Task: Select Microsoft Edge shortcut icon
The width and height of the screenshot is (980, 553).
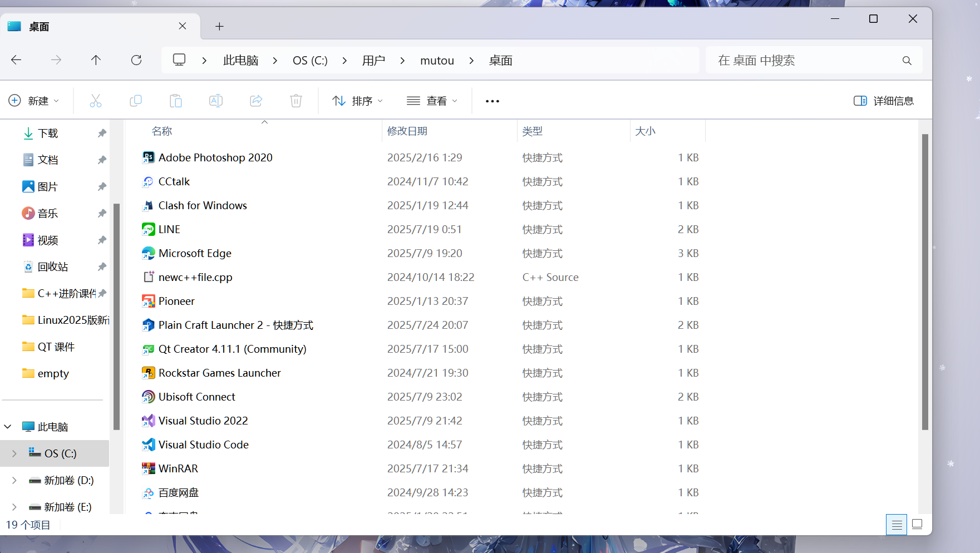Action: [148, 253]
